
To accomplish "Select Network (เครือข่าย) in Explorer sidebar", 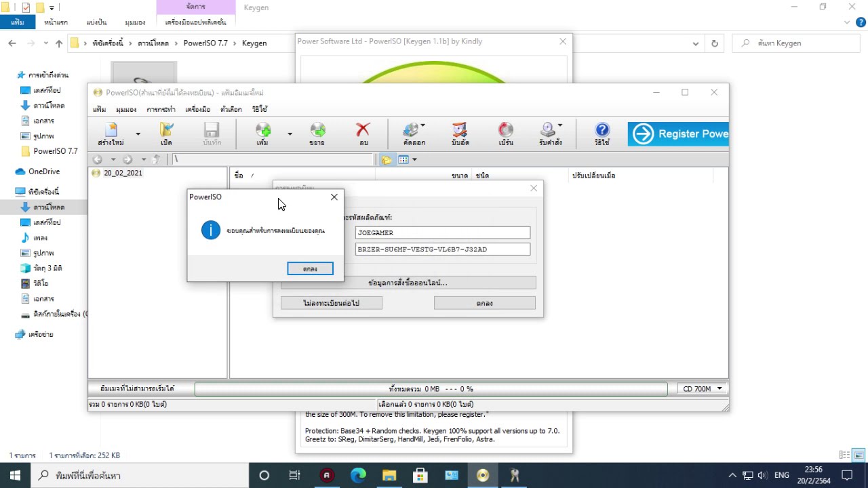I will pyautogui.click(x=41, y=334).
